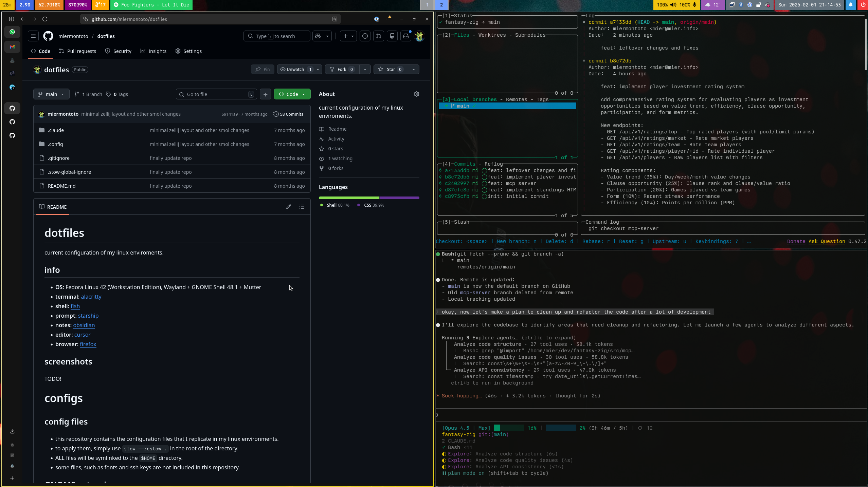Open the Repositories icon in header
This screenshot has height=487, width=868.
392,36
